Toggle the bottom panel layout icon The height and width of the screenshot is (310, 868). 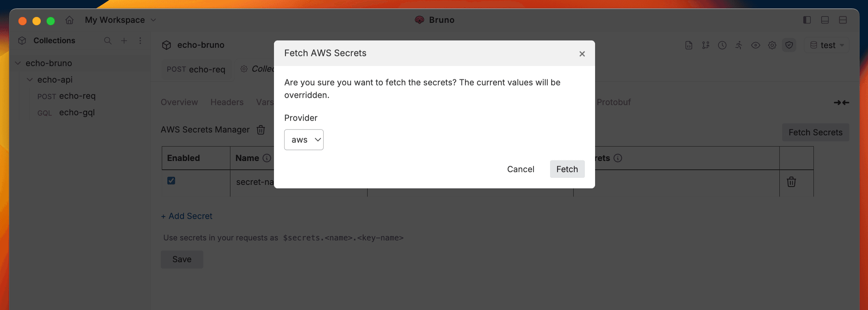point(825,20)
